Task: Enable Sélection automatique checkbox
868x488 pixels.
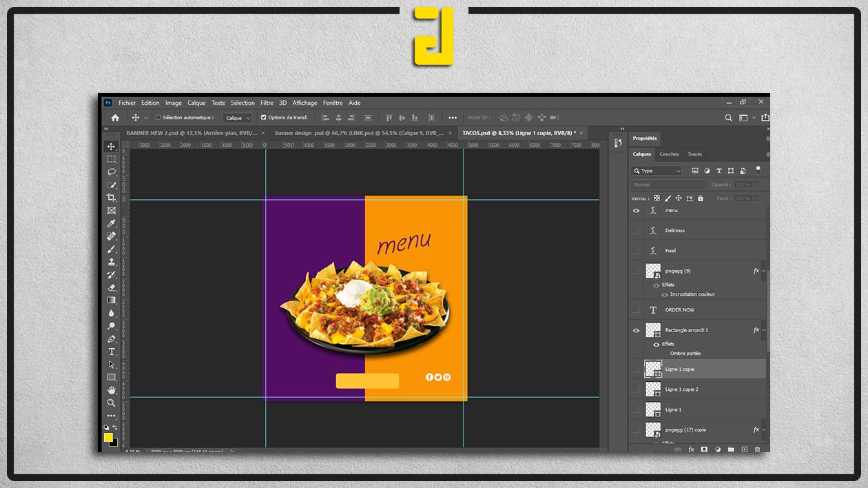Action: (x=158, y=118)
